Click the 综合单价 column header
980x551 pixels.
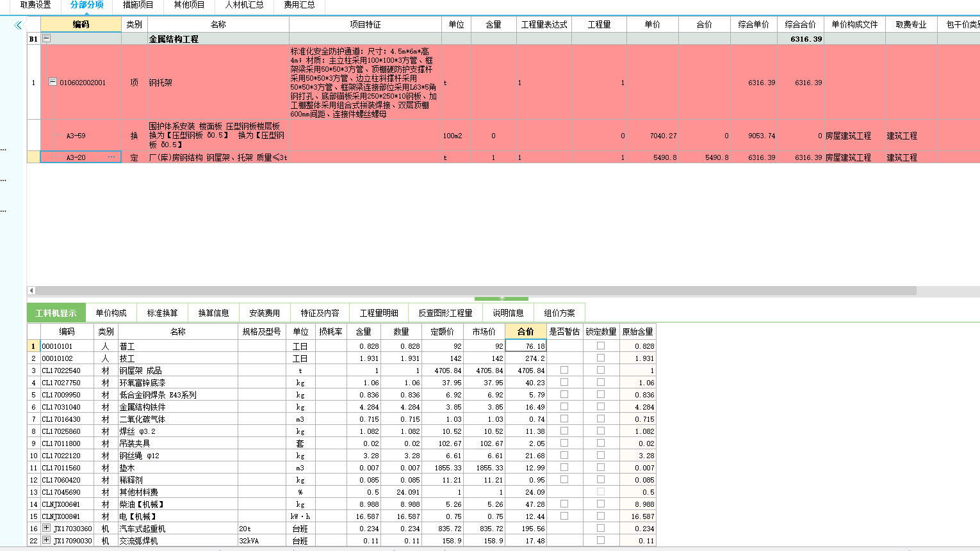[754, 24]
